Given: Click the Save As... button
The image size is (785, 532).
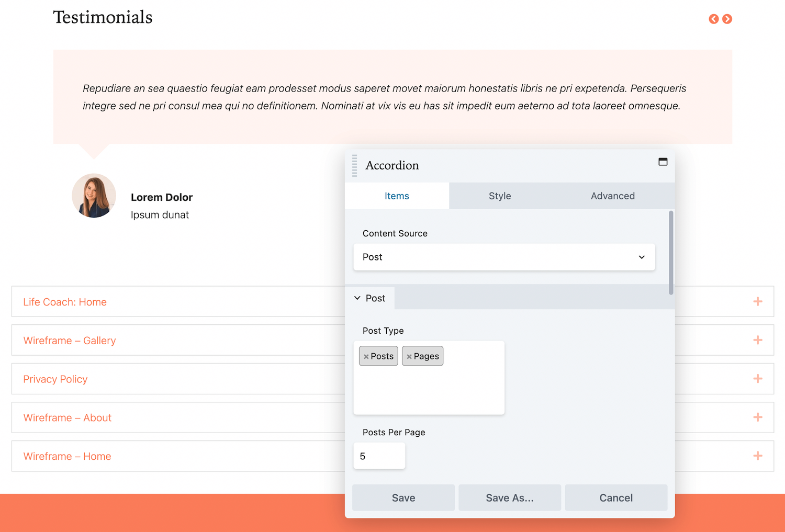Looking at the screenshot, I should tap(509, 497).
